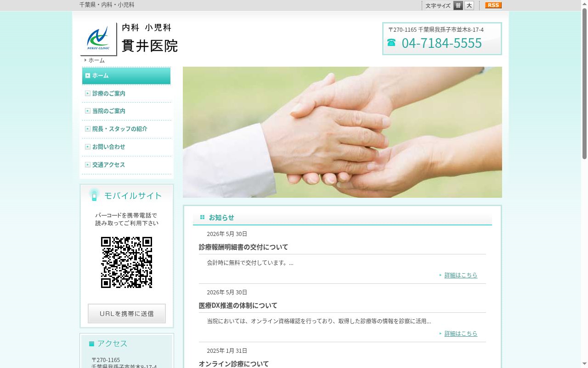
Task: Click the URLを携帯に送信 button
Action: (127, 313)
